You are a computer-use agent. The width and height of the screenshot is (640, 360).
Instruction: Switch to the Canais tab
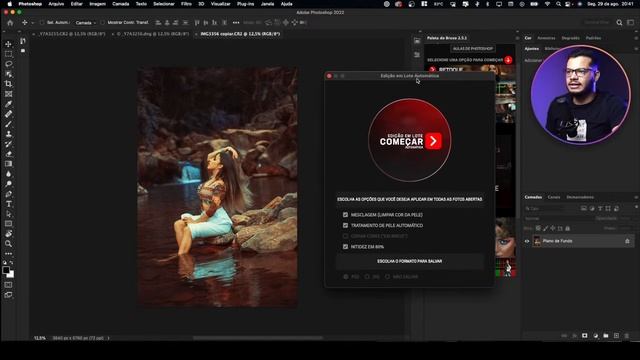(x=554, y=197)
